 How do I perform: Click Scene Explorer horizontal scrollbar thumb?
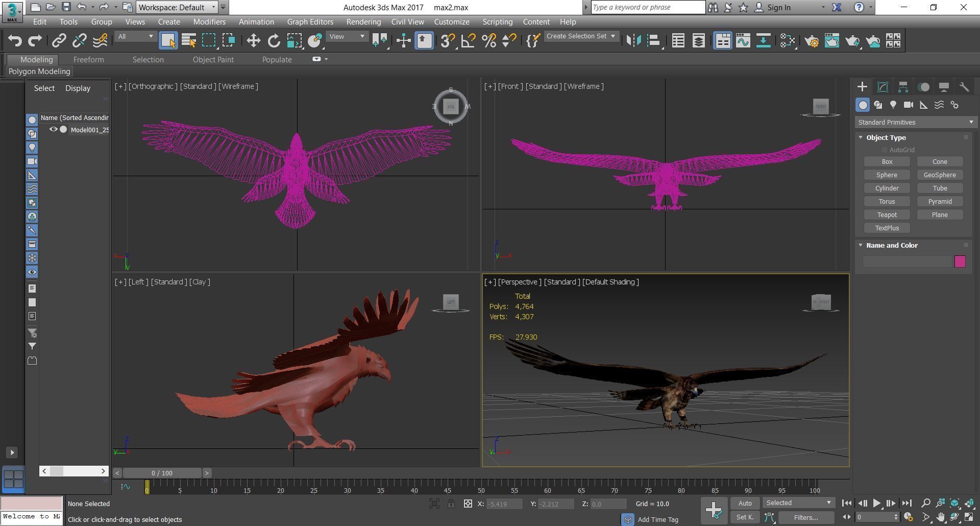pyautogui.click(x=56, y=471)
